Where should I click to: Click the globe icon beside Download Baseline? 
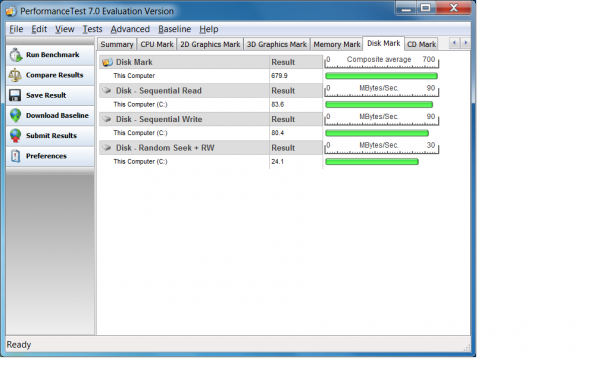(x=16, y=115)
